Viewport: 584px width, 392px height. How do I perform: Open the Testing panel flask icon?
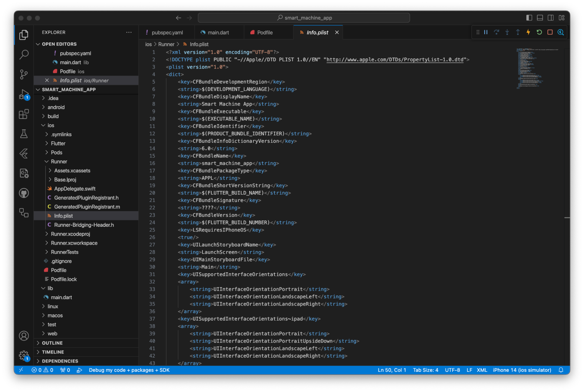click(x=24, y=134)
